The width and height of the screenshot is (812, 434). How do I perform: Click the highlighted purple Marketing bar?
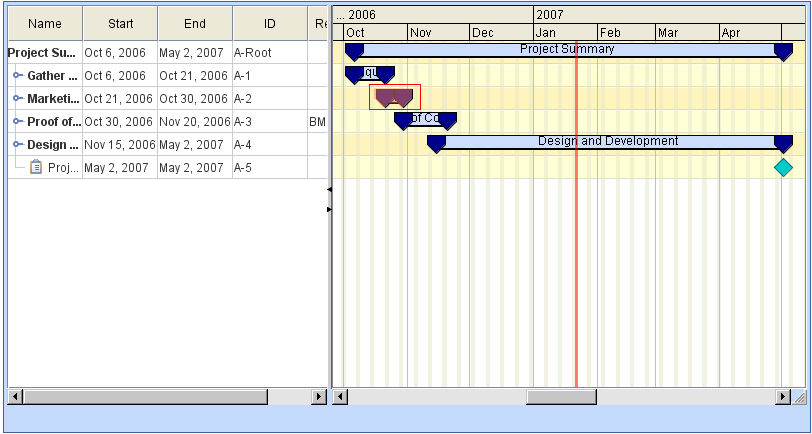[394, 97]
